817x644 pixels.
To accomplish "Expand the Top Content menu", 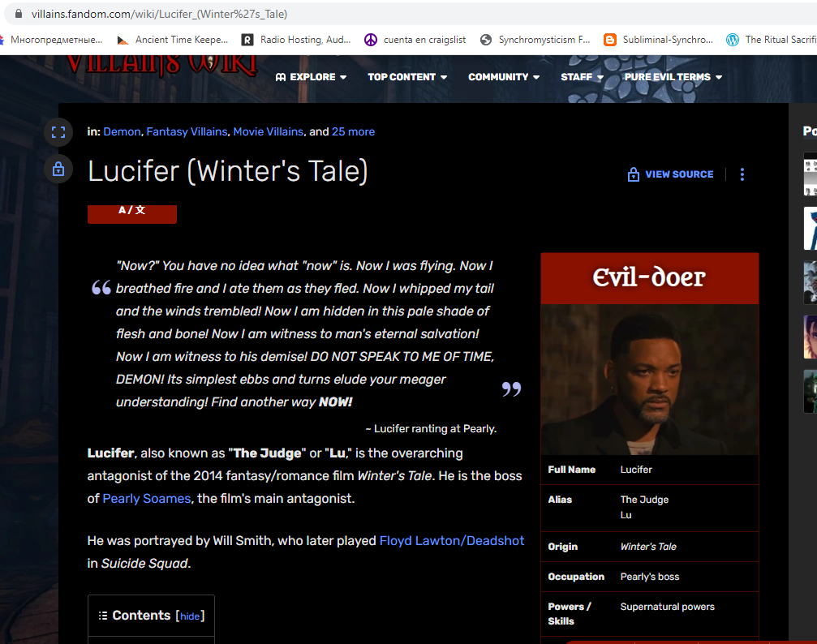I will tap(407, 77).
